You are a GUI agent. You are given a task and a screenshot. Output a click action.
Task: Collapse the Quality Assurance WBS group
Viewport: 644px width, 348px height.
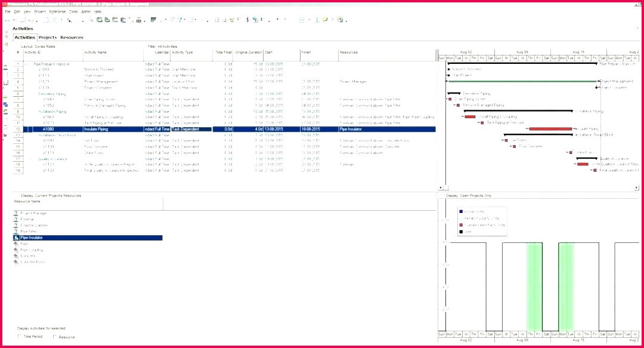coord(30,159)
